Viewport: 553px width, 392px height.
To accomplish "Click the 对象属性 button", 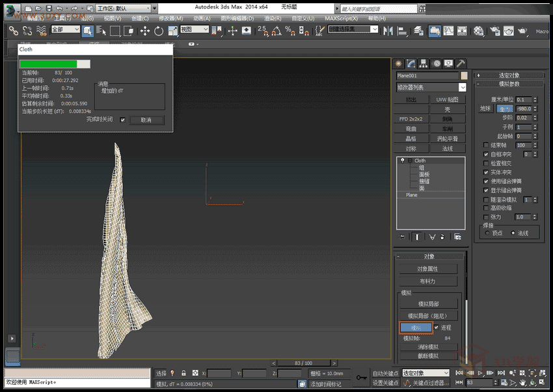I will [x=427, y=269].
